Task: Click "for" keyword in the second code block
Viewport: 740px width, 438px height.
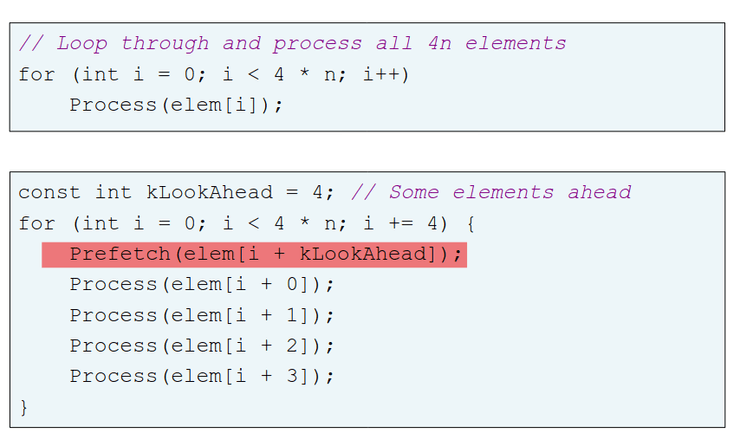Action: click(37, 223)
